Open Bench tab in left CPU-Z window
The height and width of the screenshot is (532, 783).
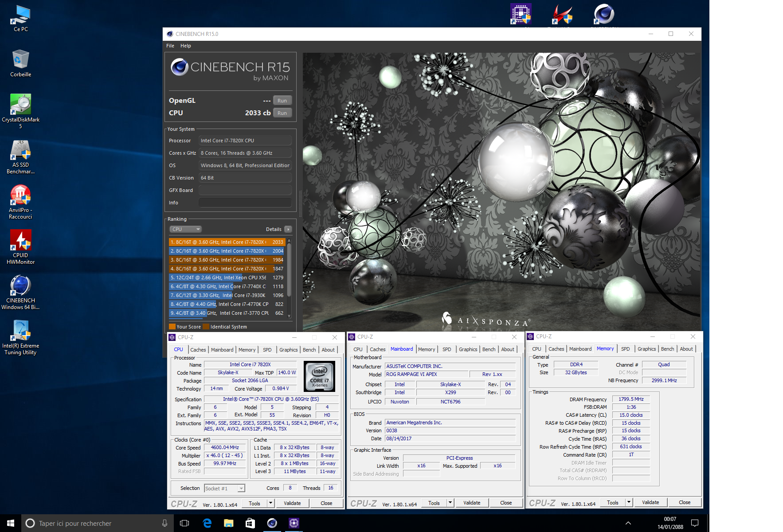point(309,350)
